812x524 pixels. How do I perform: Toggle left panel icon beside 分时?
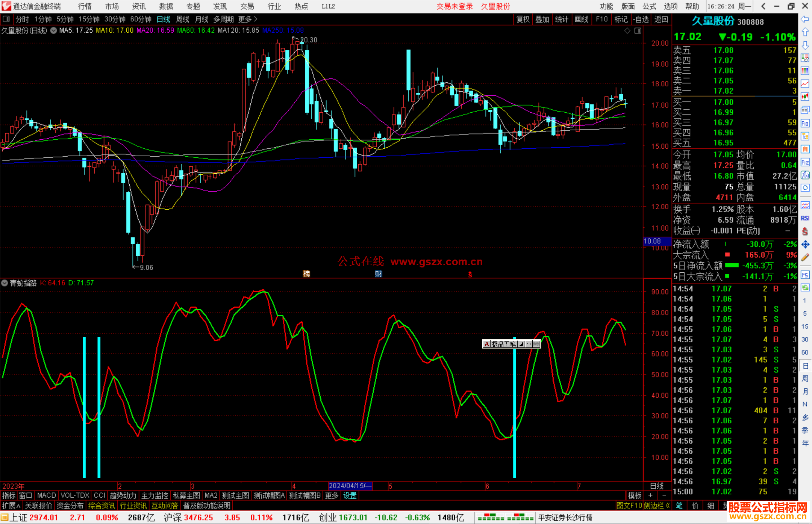pyautogui.click(x=6, y=19)
